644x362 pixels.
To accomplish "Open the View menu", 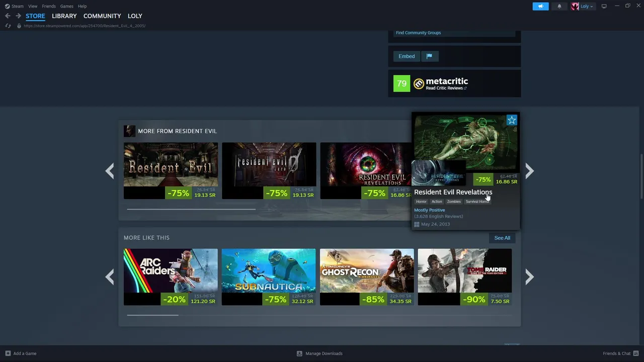I will tap(33, 6).
